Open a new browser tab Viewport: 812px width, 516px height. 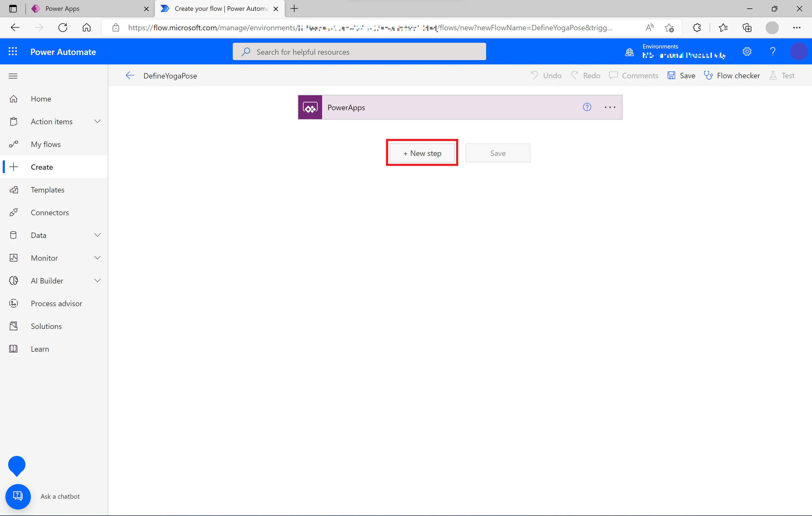click(x=294, y=9)
